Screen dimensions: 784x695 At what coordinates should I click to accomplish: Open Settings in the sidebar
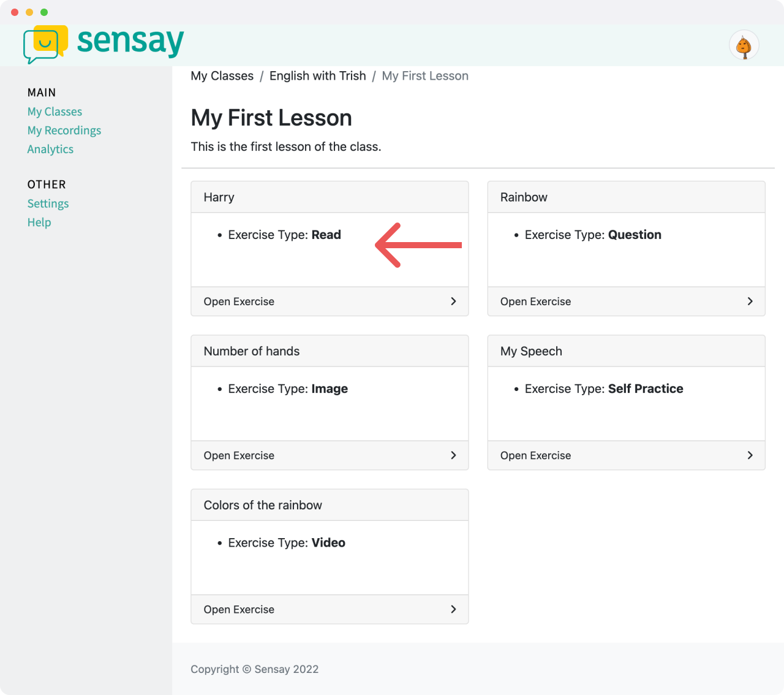coord(48,203)
